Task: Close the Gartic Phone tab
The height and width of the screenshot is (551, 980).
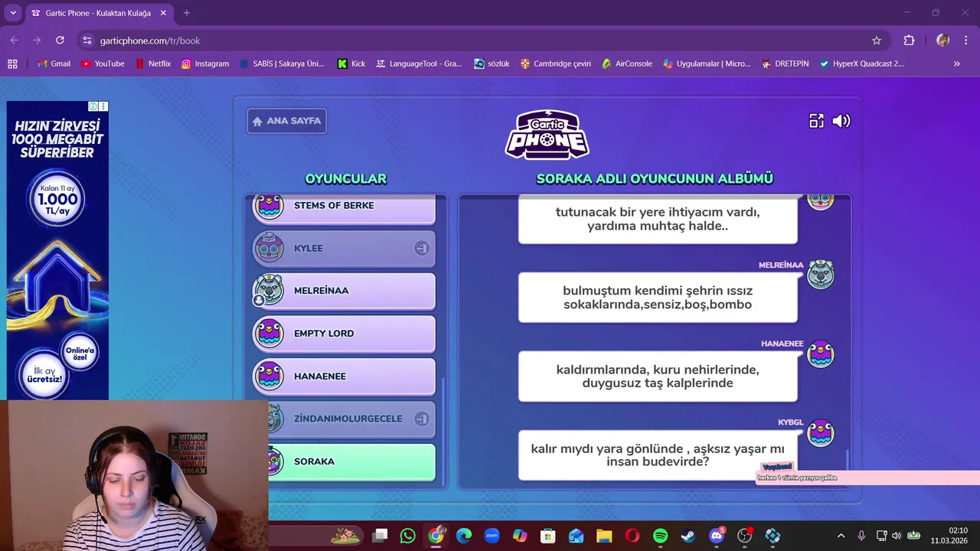Action: pos(163,13)
